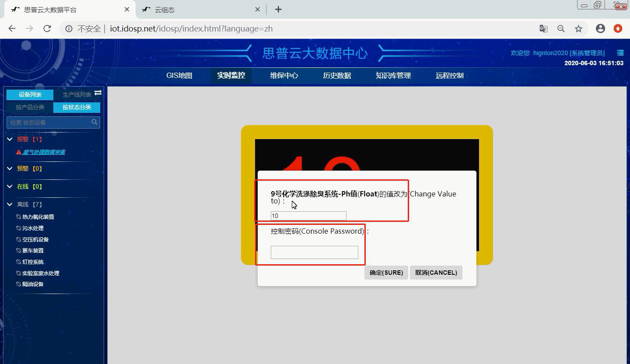Select 设备列表 view
The width and height of the screenshot is (630, 364).
(29, 94)
